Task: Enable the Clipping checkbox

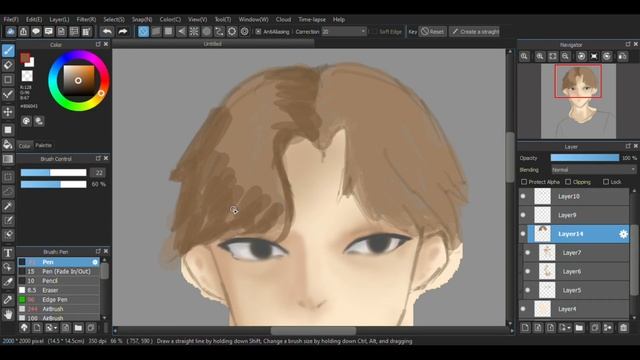Action: point(568,182)
